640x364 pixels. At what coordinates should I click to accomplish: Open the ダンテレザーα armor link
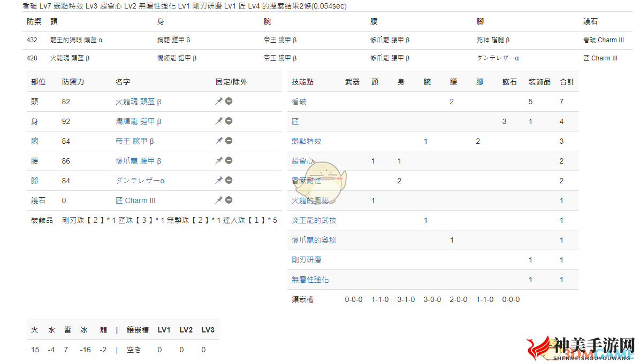point(140,181)
